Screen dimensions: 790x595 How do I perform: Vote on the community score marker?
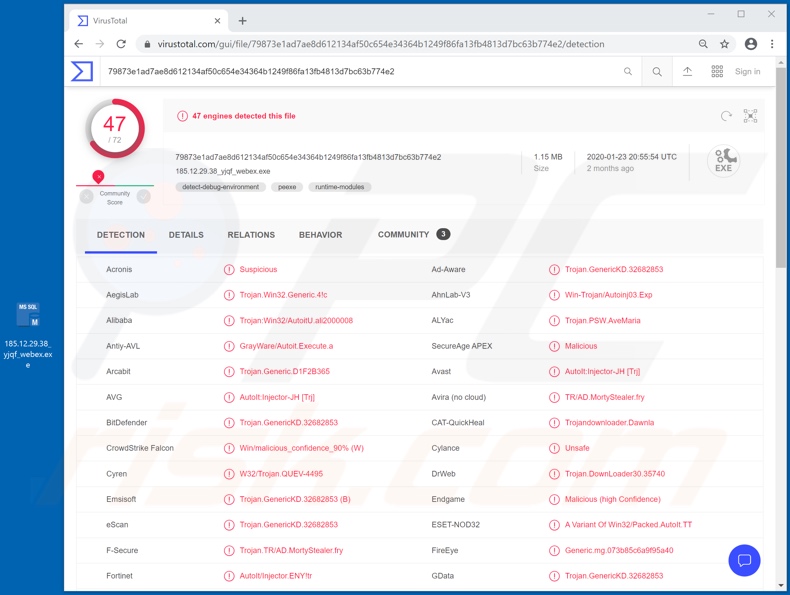(98, 177)
